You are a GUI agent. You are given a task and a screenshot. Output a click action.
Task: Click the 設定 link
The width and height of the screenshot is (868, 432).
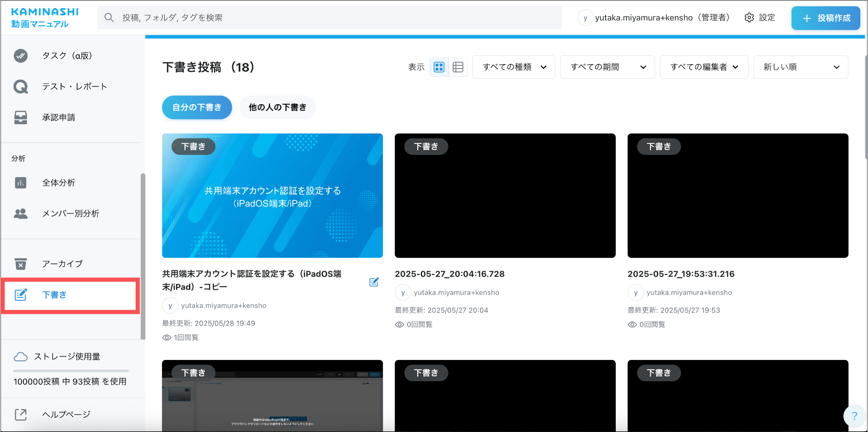tap(760, 17)
